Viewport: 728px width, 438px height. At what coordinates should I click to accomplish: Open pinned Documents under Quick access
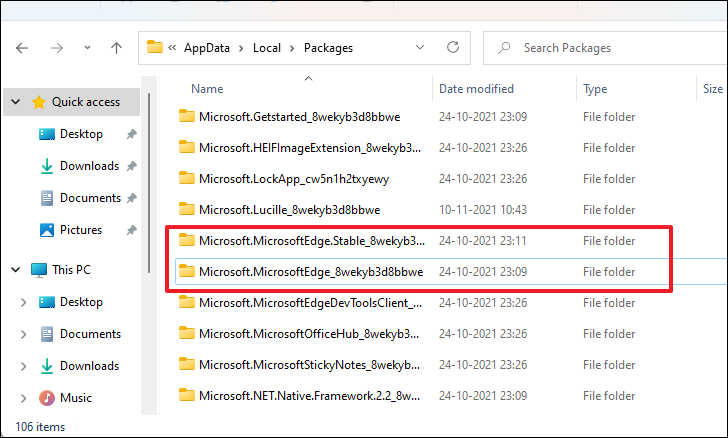click(x=90, y=198)
